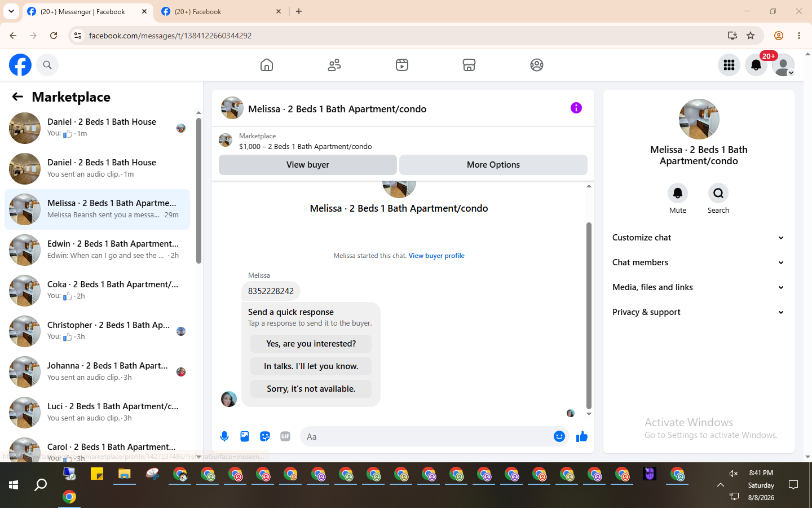This screenshot has height=508, width=812.
Task: Reload the current page
Action: 54,36
